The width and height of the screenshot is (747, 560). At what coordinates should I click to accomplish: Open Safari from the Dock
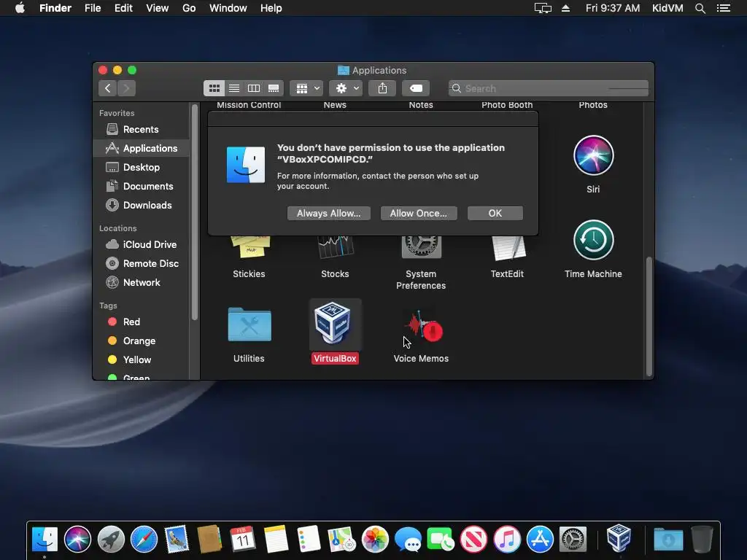[144, 540]
